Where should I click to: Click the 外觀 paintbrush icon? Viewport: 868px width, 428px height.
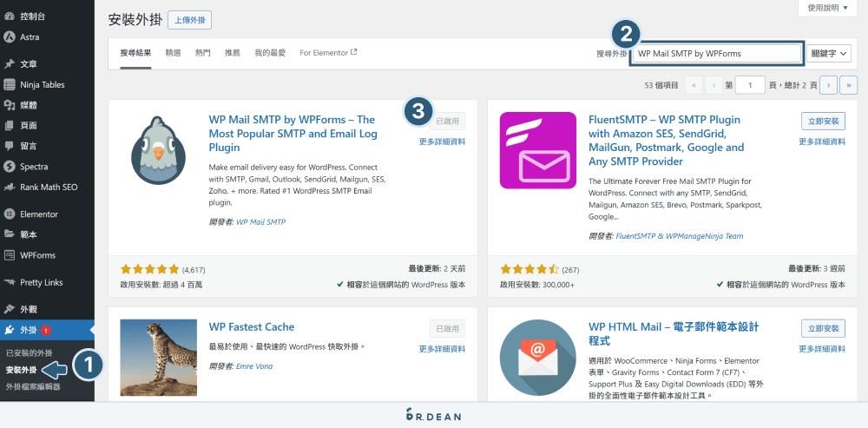pyautogui.click(x=9, y=310)
